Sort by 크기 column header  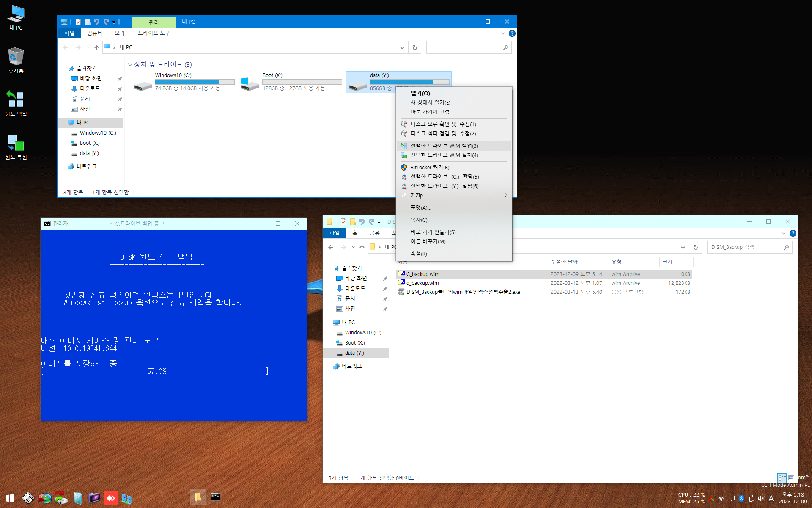click(x=676, y=262)
